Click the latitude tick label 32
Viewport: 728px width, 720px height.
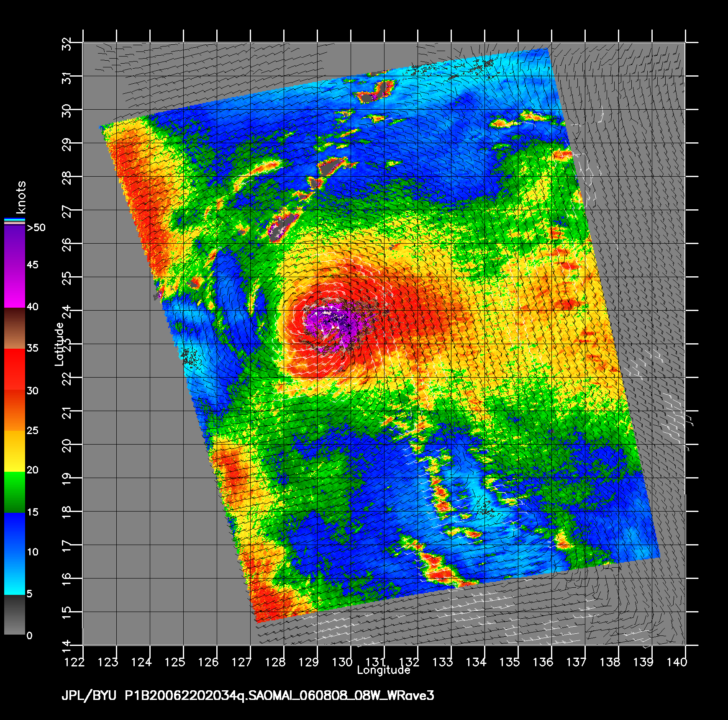pyautogui.click(x=67, y=44)
